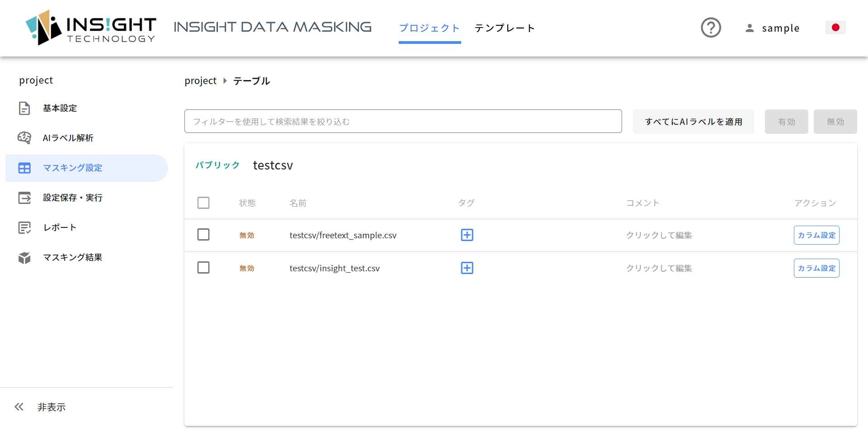This screenshot has width=868, height=435.
Task: Click the レポート checklist icon
Action: coord(24,227)
